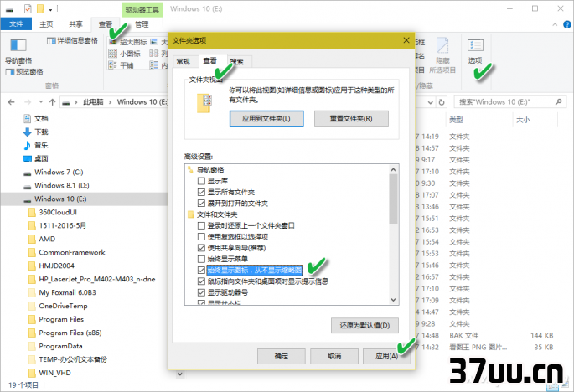Toggle 展开到打开的文件夹 checkbox
The width and height of the screenshot is (574, 392).
201,204
